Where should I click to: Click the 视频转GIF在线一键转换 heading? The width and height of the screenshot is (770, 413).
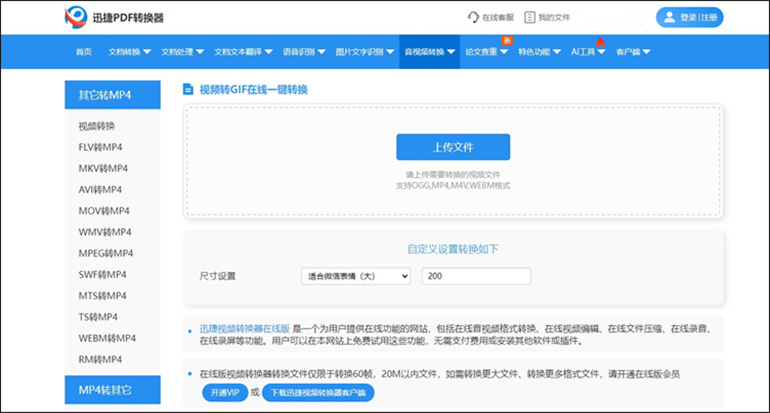[x=253, y=89]
